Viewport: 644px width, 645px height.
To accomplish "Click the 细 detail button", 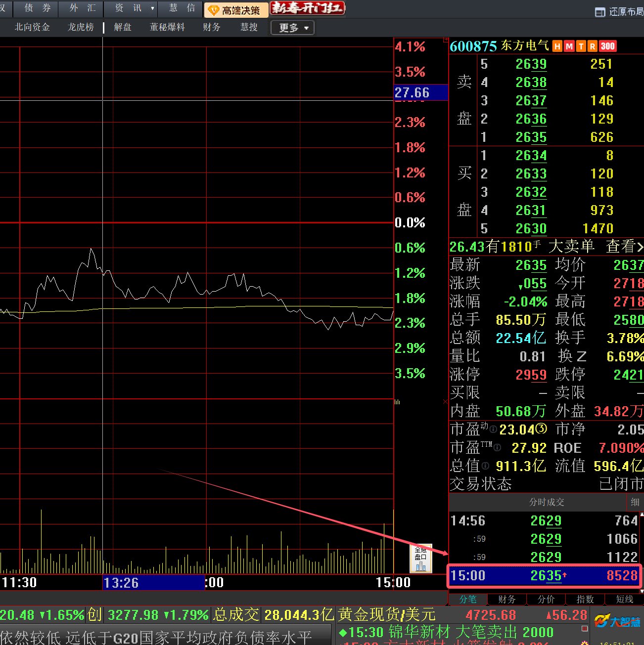I will click(x=635, y=502).
